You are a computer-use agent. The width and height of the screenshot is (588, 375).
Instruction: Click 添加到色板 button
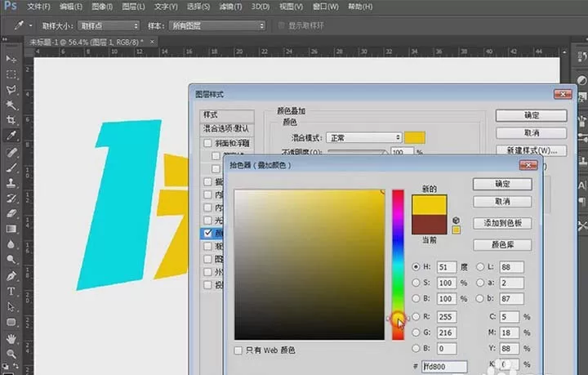coord(502,223)
